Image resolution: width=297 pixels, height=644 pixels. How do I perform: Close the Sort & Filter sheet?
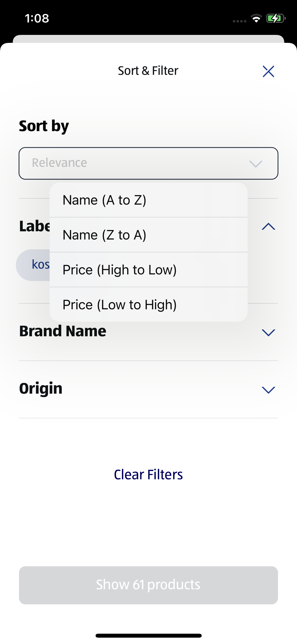(268, 71)
